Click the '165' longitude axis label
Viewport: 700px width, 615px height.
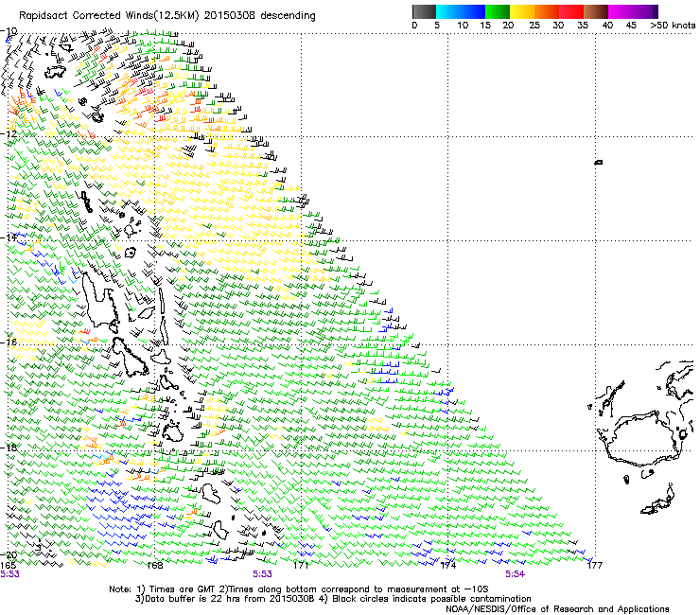click(8, 565)
